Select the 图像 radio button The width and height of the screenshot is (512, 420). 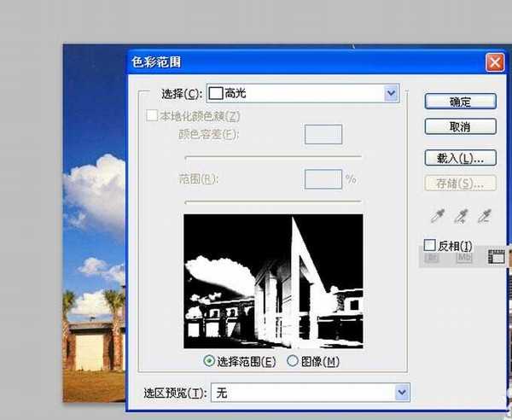pyautogui.click(x=293, y=361)
